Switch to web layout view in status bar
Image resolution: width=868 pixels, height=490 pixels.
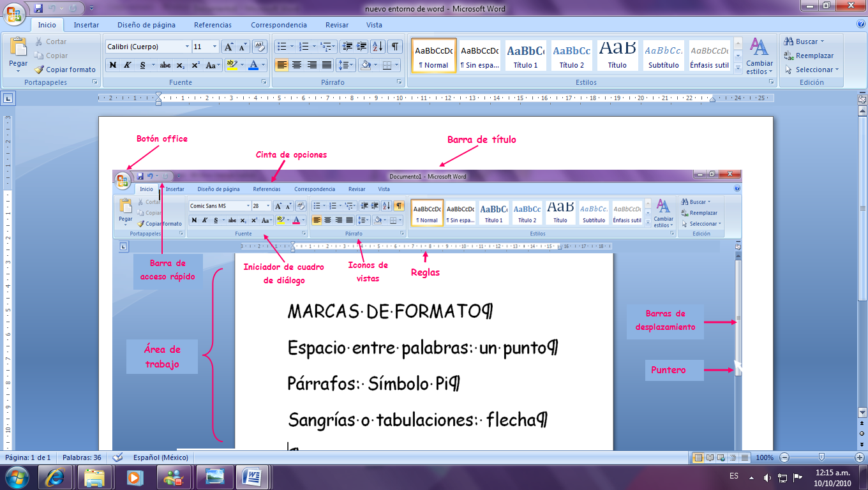coord(721,457)
